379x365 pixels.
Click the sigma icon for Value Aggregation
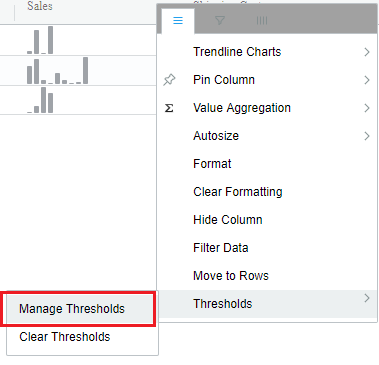click(x=169, y=108)
